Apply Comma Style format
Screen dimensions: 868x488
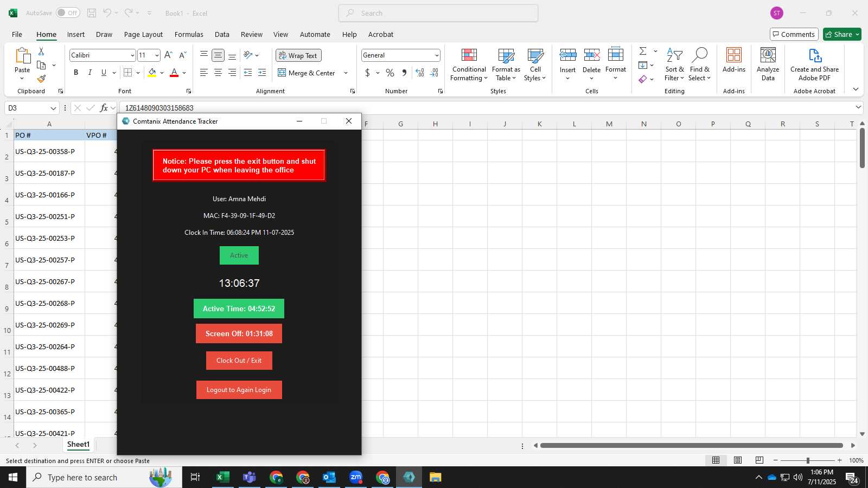tap(404, 73)
